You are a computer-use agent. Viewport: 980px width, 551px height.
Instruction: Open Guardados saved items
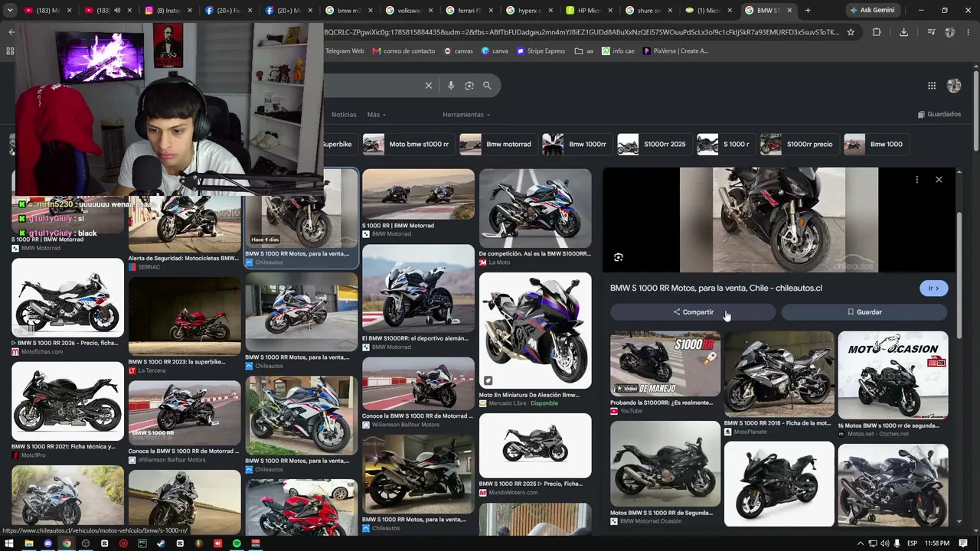coord(939,115)
